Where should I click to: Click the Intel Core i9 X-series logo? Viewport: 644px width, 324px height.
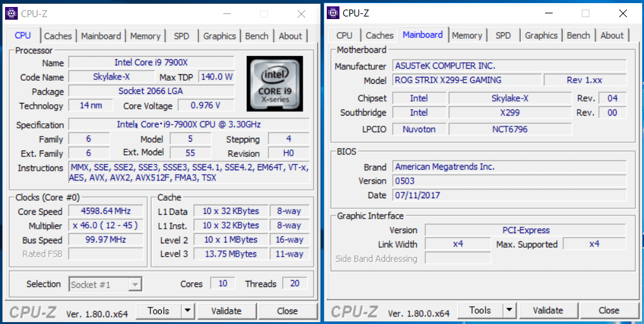pyautogui.click(x=275, y=84)
